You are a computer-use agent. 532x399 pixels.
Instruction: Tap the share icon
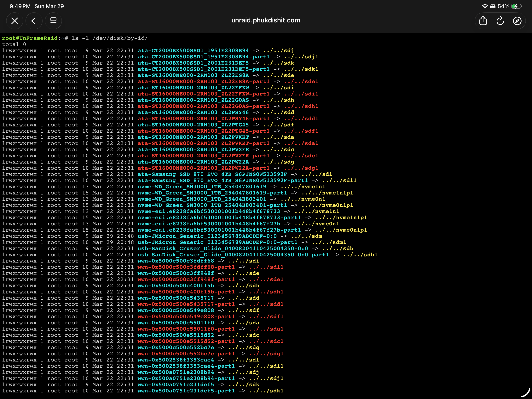[x=483, y=21]
